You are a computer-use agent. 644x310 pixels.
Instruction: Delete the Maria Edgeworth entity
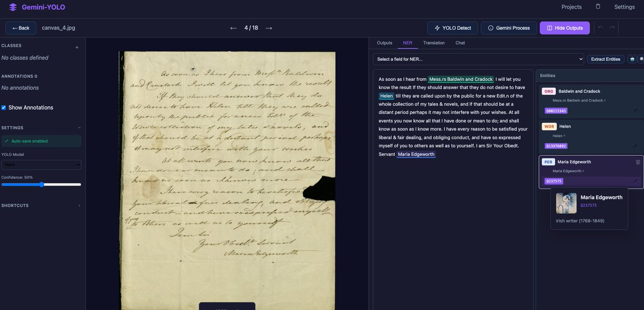(x=638, y=162)
